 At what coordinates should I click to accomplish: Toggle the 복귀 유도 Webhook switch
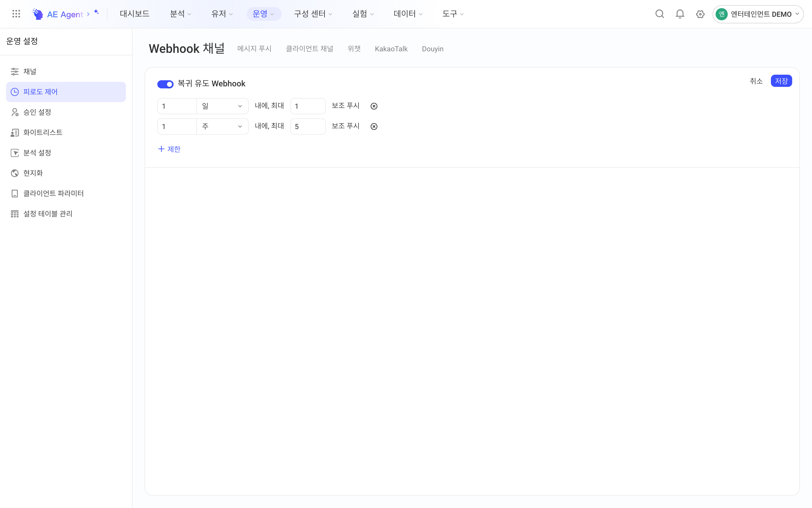pos(165,84)
